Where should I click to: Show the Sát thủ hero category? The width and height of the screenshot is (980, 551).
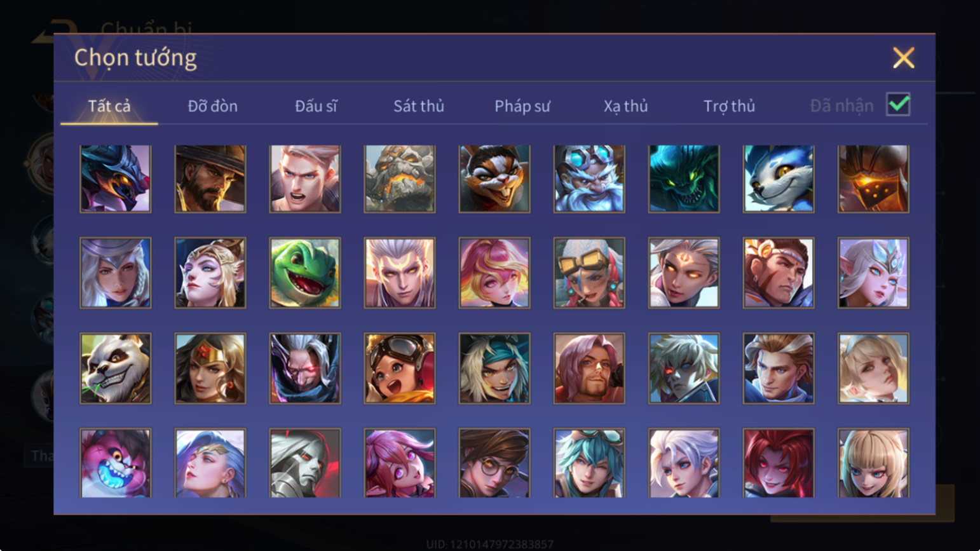(418, 106)
